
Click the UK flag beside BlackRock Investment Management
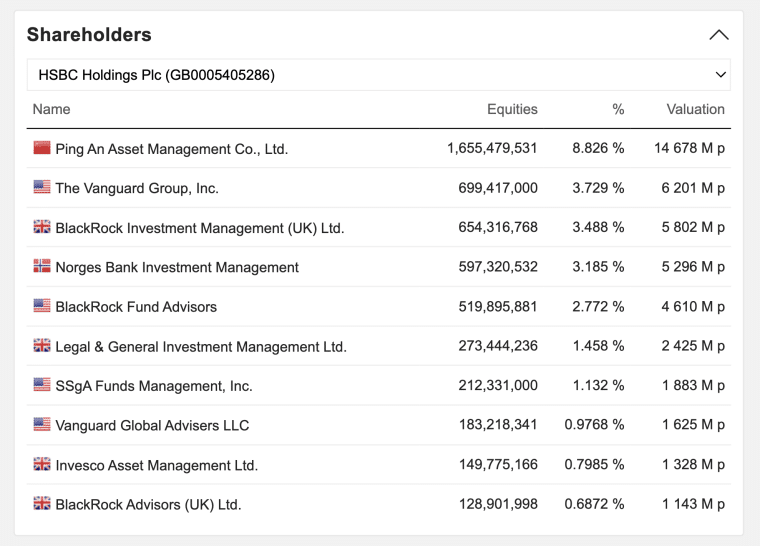click(42, 226)
